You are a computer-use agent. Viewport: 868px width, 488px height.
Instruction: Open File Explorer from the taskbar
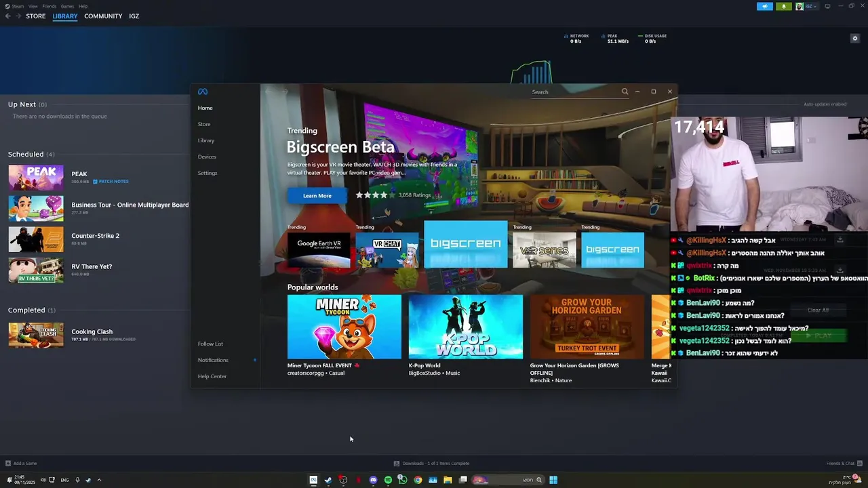point(448,480)
